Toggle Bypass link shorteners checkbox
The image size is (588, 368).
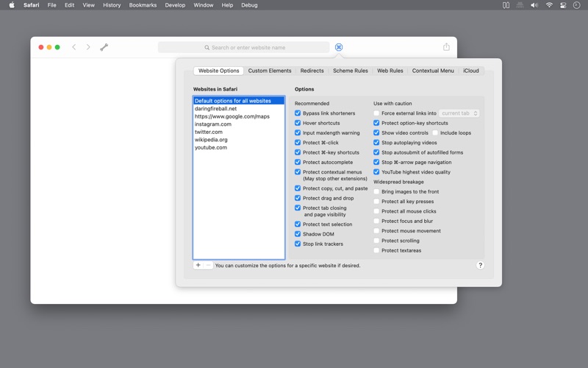[298, 113]
